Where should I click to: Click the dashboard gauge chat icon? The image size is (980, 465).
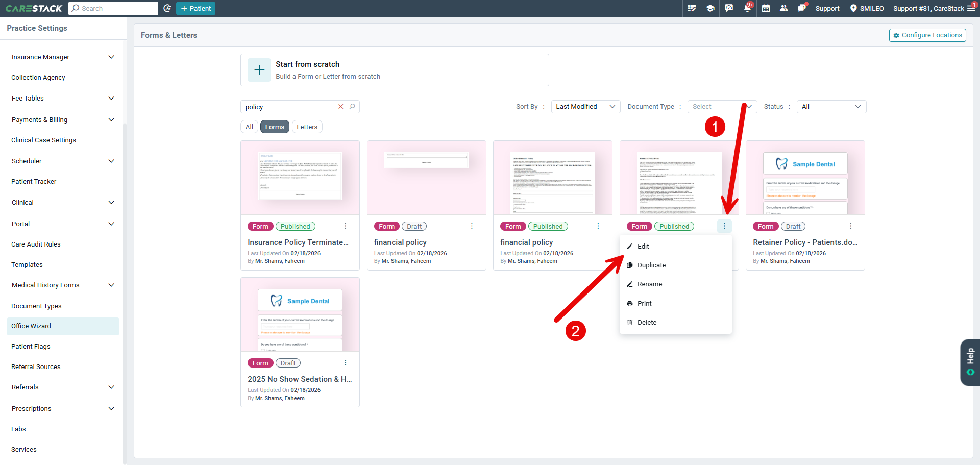tap(729, 8)
